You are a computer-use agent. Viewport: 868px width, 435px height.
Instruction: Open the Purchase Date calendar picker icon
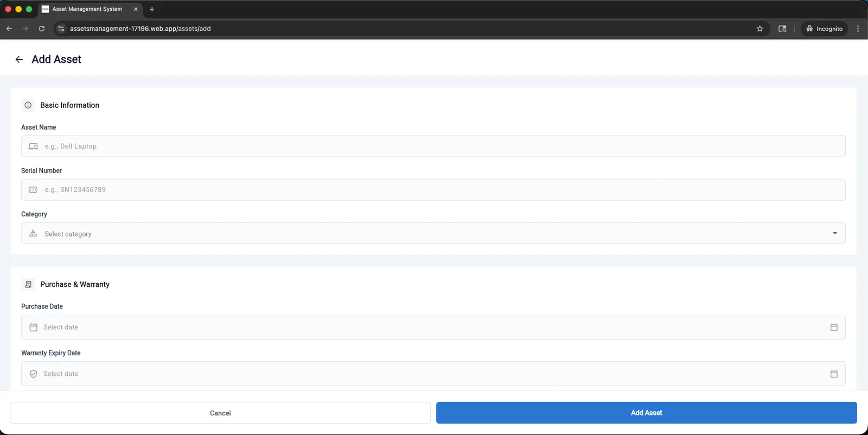pyautogui.click(x=834, y=327)
